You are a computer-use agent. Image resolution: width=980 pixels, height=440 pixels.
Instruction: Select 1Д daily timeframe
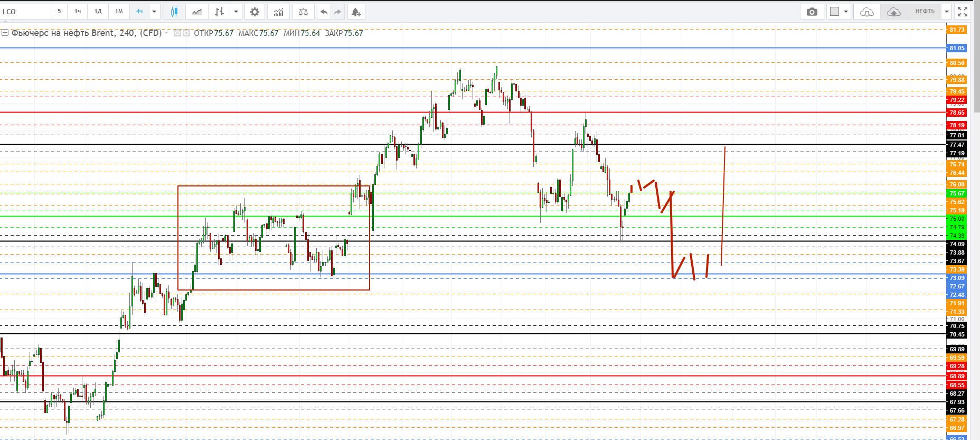point(98,11)
